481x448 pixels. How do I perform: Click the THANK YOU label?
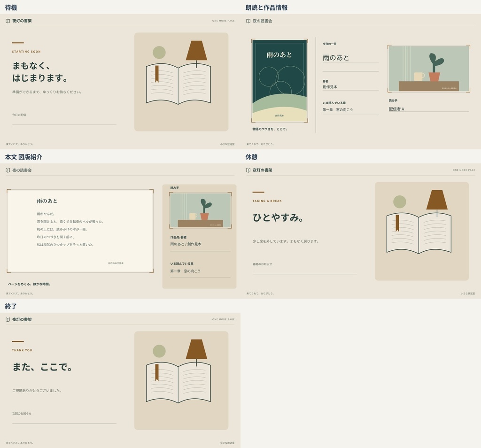[x=22, y=350]
